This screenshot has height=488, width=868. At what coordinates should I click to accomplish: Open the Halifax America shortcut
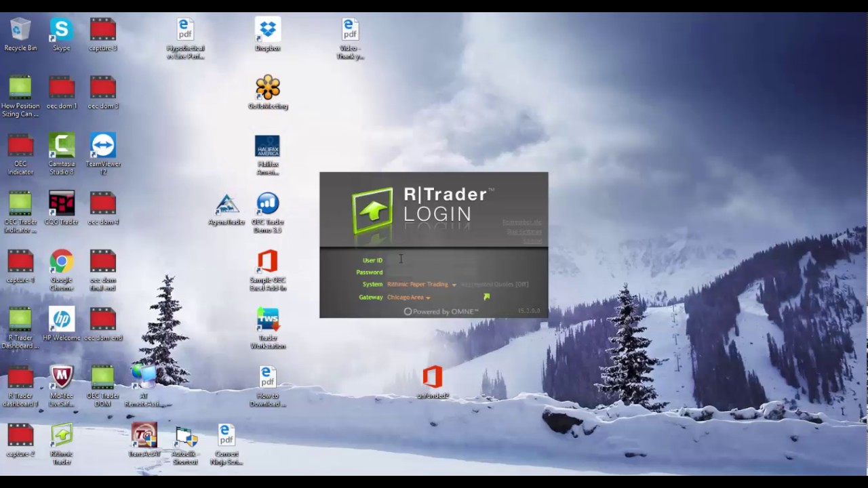pyautogui.click(x=268, y=155)
